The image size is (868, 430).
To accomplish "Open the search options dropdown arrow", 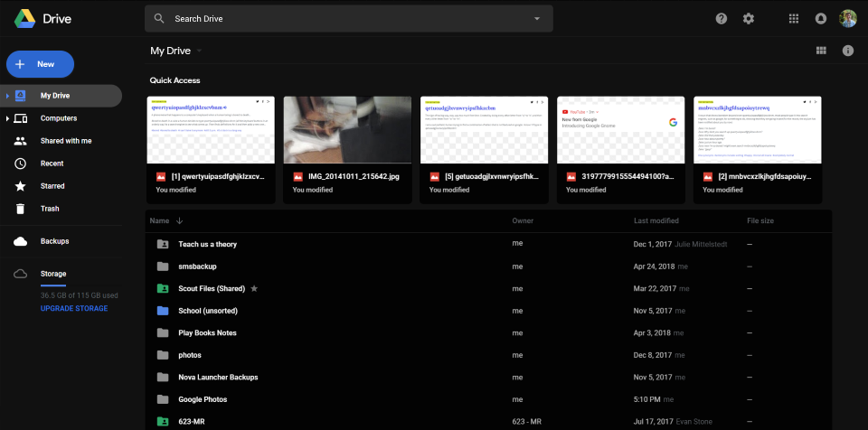I will click(x=536, y=18).
